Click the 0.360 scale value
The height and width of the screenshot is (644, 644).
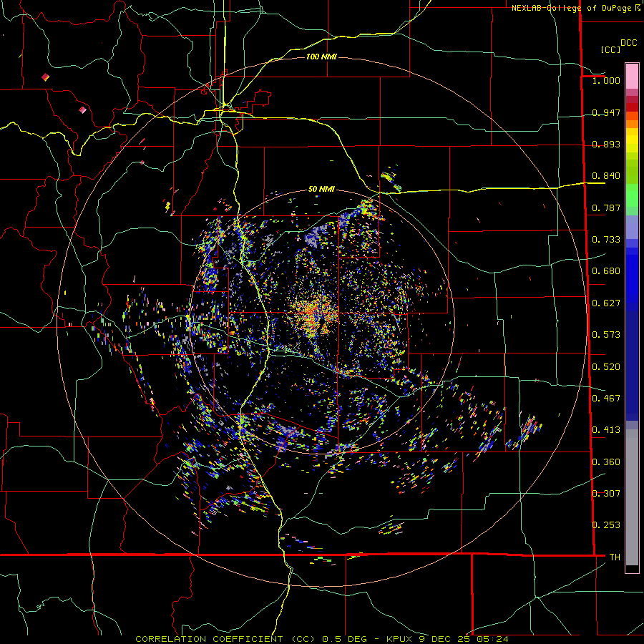pos(606,462)
